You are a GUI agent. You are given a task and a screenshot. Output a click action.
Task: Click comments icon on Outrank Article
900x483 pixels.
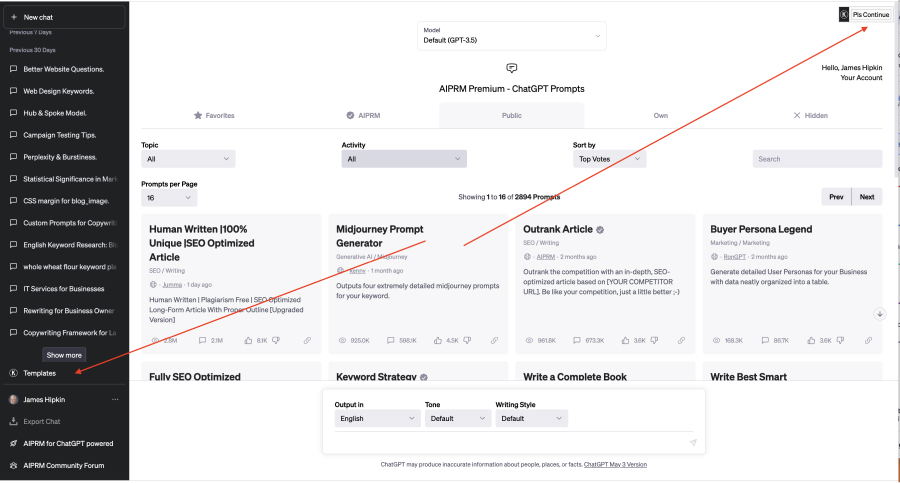pyautogui.click(x=576, y=341)
